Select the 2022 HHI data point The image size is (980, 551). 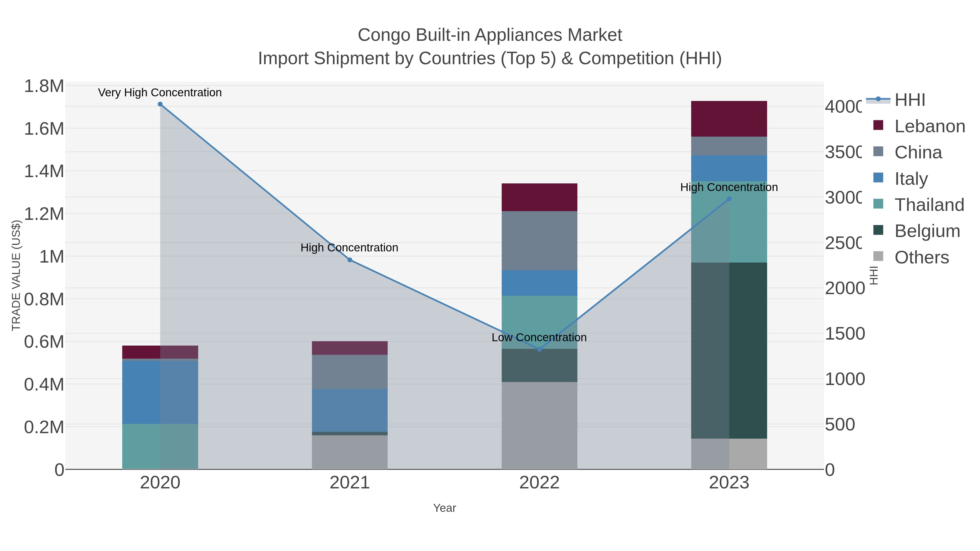(x=539, y=349)
